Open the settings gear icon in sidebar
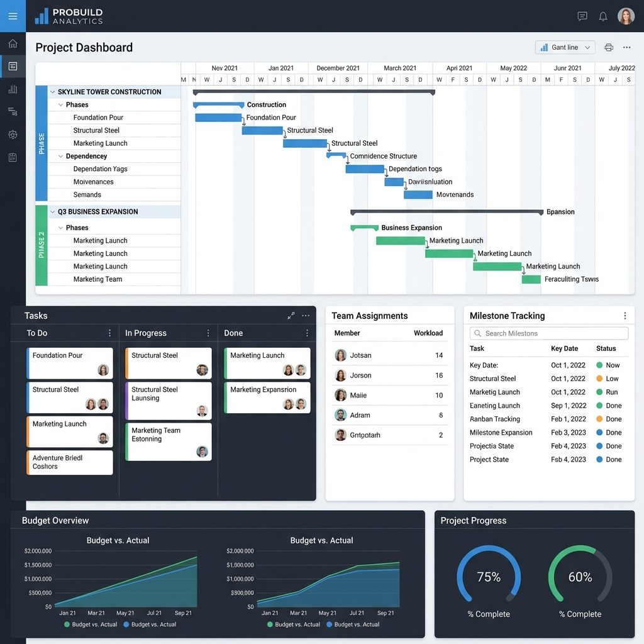The width and height of the screenshot is (644, 644). 13,134
